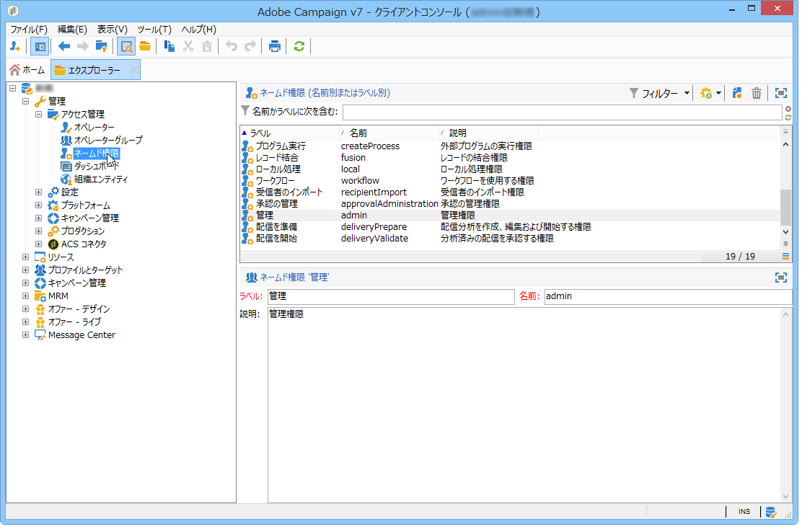Toggle the explorer search toolbar icon
This screenshot has width=802, height=532.
pyautogui.click(x=125, y=47)
